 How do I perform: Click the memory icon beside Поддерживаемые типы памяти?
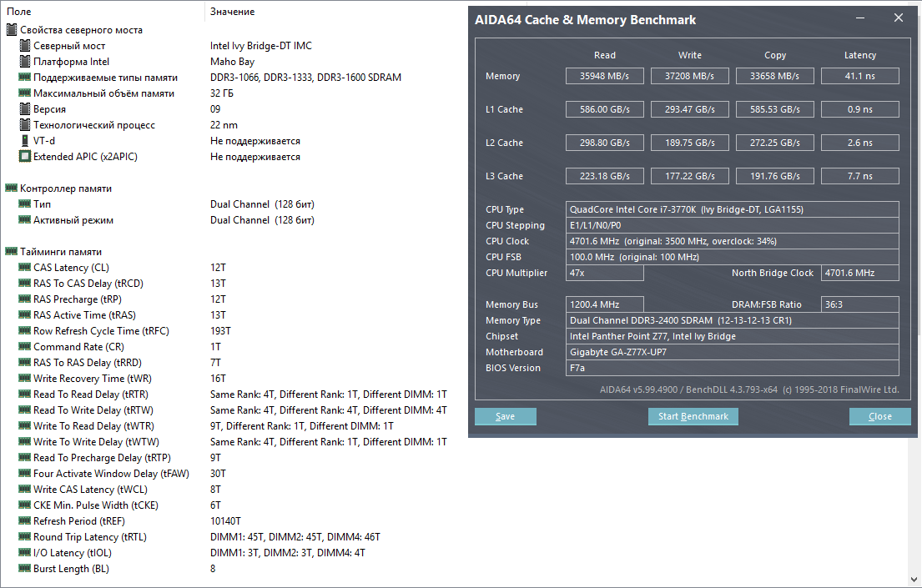(25, 77)
